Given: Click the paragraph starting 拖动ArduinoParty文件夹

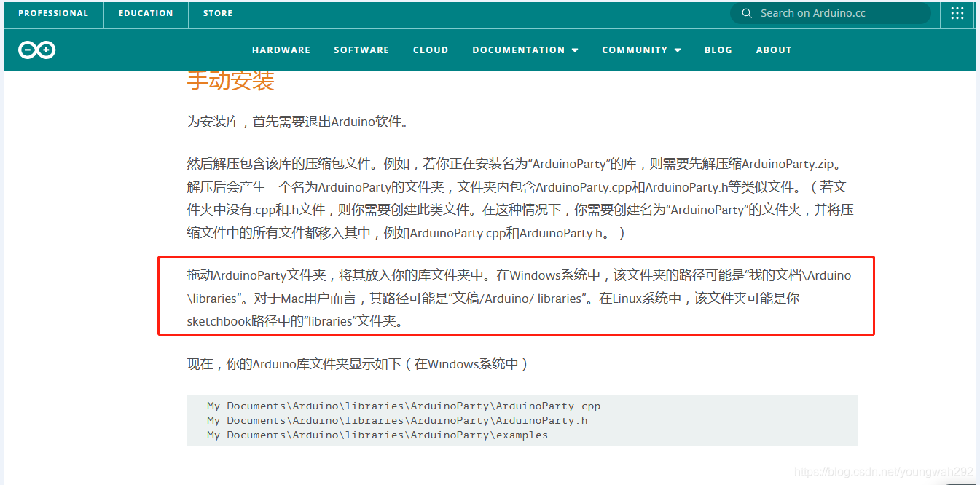Looking at the screenshot, I should [x=519, y=299].
